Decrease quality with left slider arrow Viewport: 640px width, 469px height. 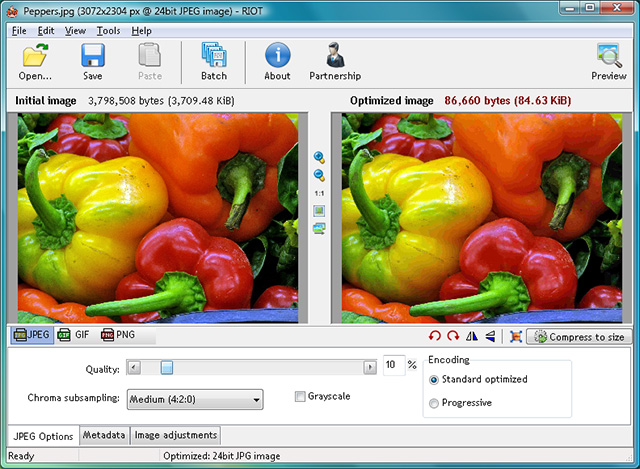(x=133, y=367)
